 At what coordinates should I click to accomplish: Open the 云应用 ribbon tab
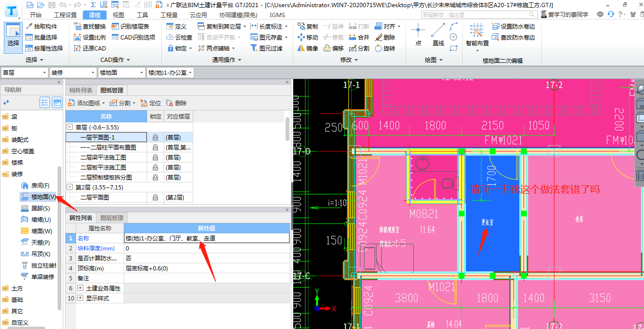point(198,15)
